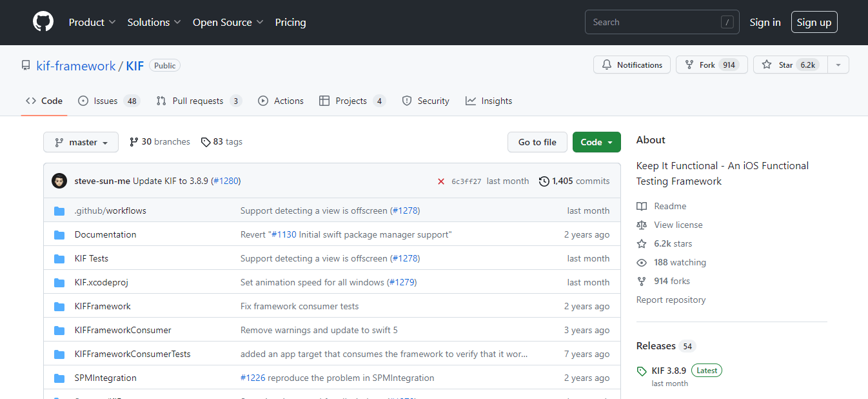This screenshot has height=399, width=868.
Task: Click steve-sun-me's avatar image
Action: [59, 181]
